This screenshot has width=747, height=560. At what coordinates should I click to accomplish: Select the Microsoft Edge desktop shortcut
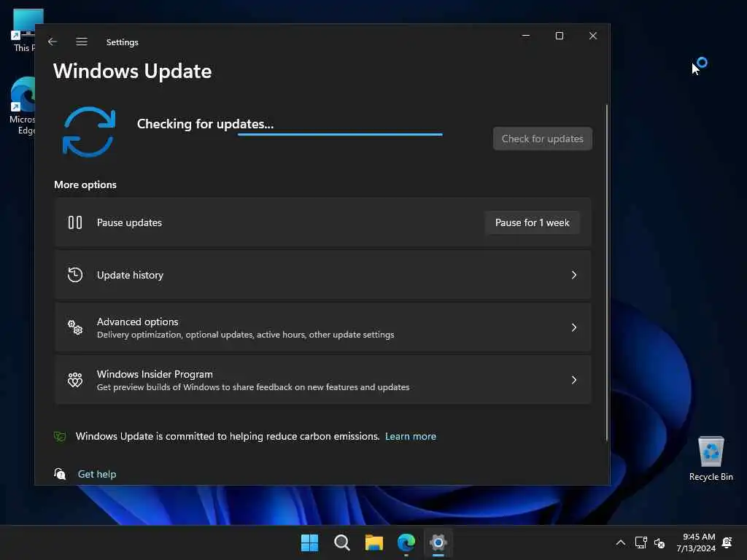point(22,106)
